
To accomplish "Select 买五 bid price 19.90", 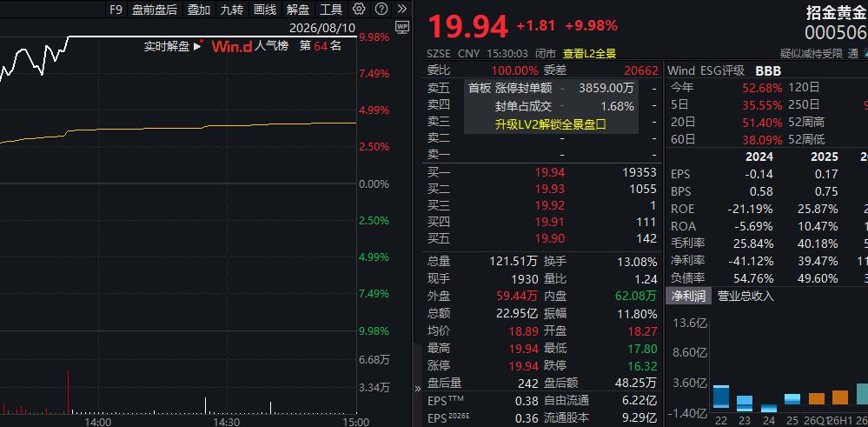I will (550, 238).
